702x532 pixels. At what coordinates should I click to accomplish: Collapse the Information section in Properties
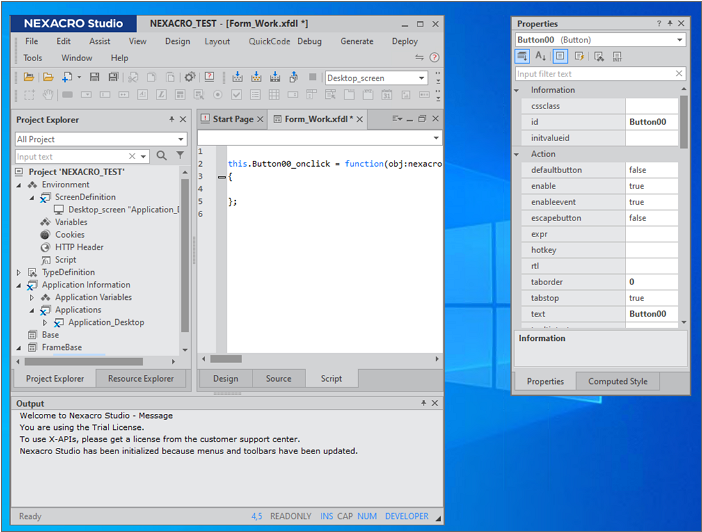point(518,90)
